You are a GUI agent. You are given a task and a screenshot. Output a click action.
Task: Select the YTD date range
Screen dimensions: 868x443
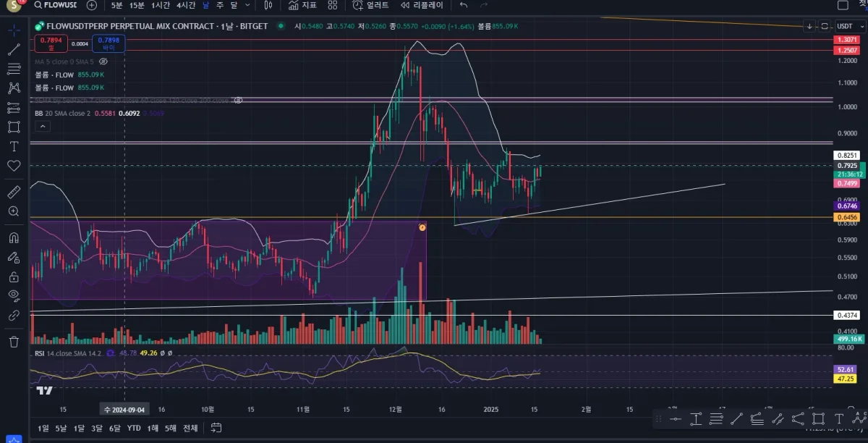click(133, 428)
